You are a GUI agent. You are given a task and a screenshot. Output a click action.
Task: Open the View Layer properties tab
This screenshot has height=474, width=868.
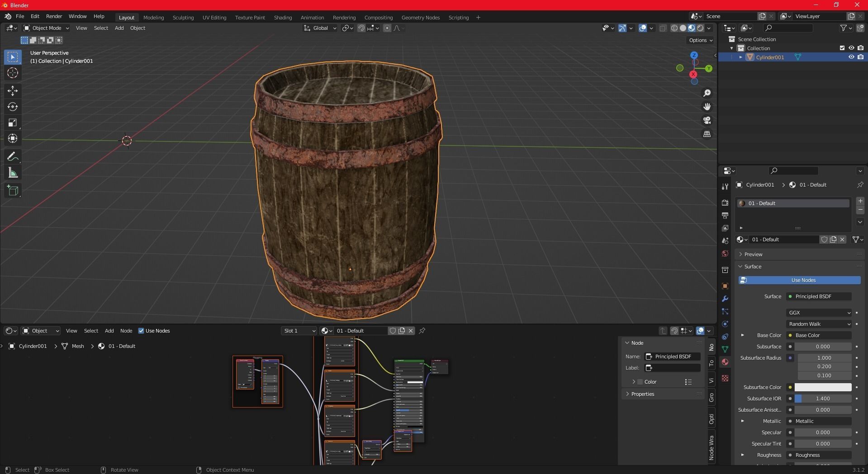pyautogui.click(x=725, y=228)
